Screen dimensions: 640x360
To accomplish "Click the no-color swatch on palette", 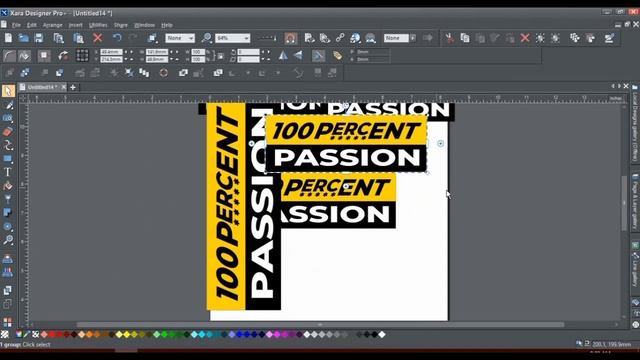I will point(4,334).
